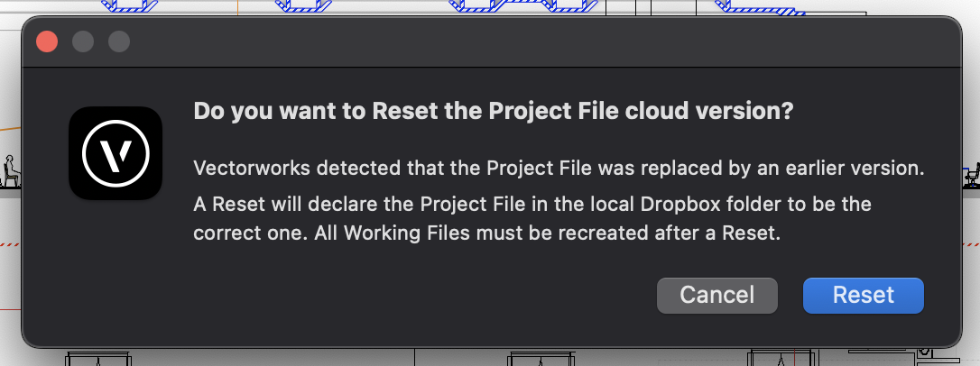Click the bold Reset Project File heading
Viewport: 980px width, 366px height.
pos(494,113)
